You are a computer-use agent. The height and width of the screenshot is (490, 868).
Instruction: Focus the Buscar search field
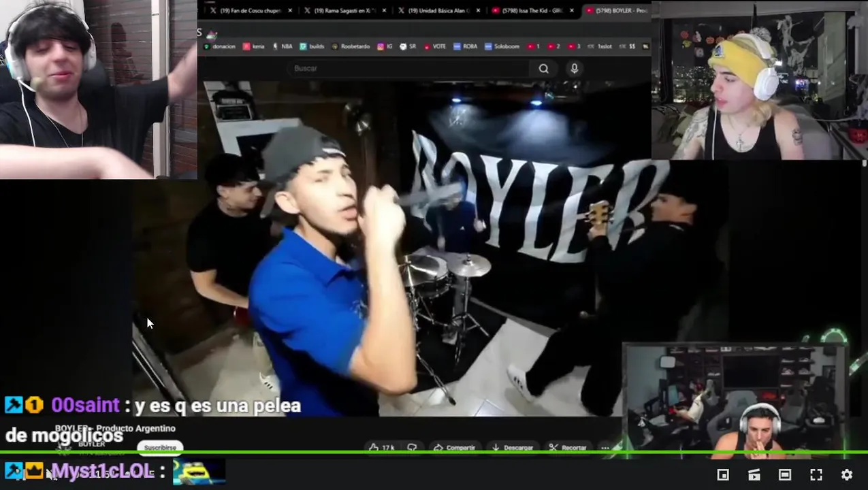coord(408,68)
